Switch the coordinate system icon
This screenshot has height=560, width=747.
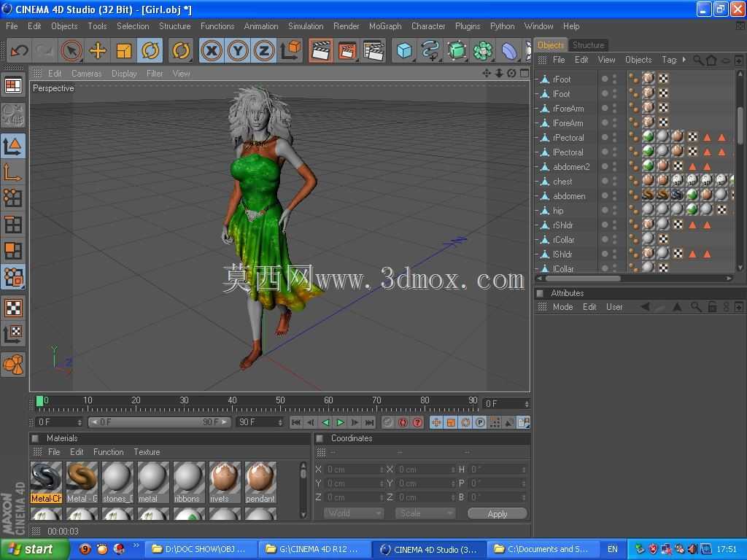[290, 50]
